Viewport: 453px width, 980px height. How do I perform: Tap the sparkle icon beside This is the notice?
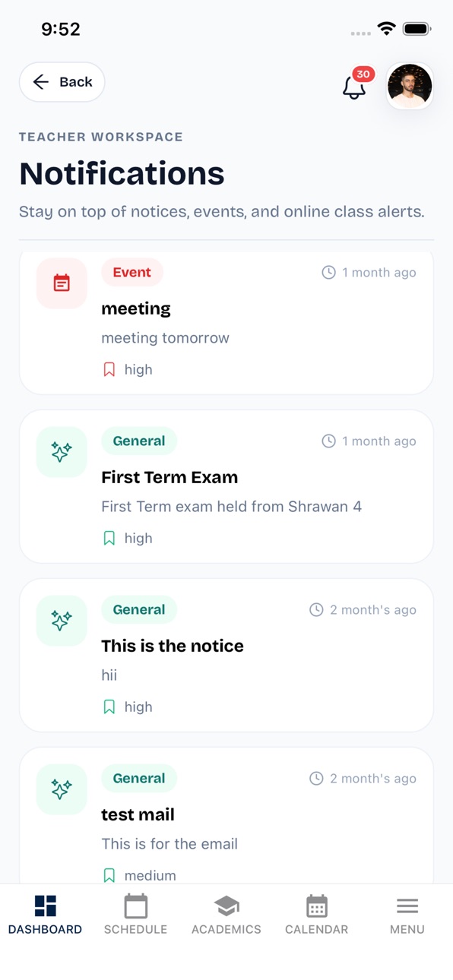(x=62, y=621)
